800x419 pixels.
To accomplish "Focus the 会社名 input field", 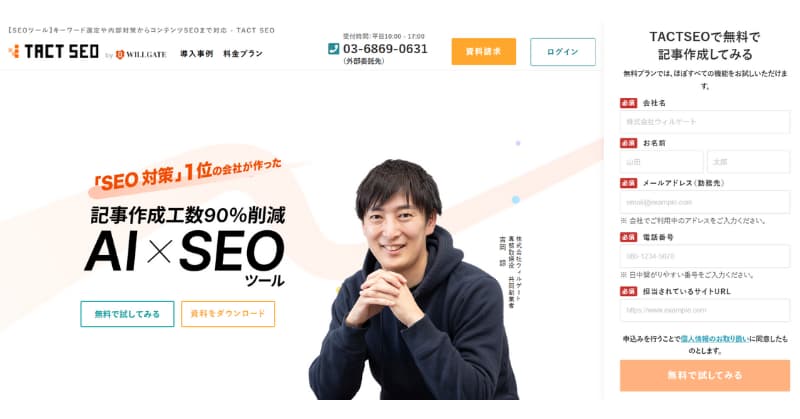I will pos(705,122).
